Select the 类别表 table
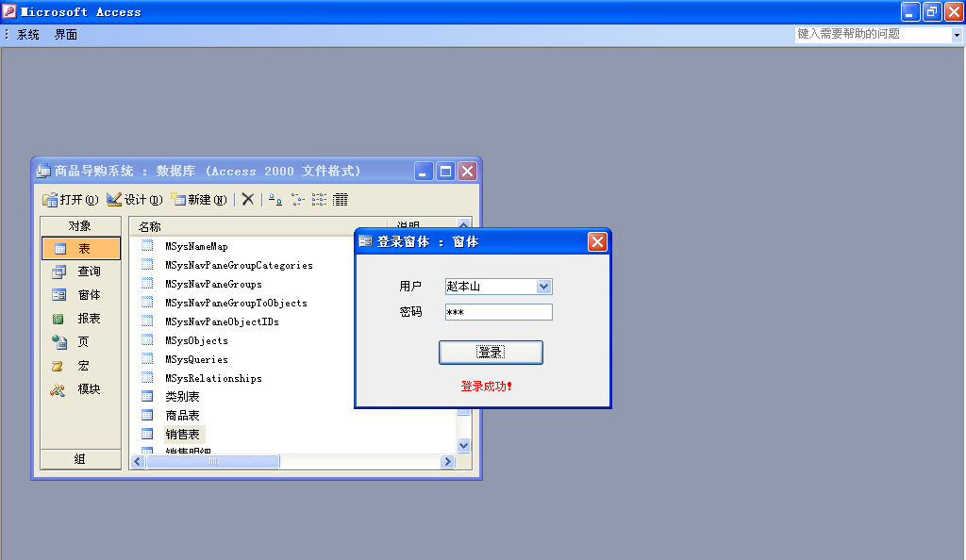 (x=182, y=397)
